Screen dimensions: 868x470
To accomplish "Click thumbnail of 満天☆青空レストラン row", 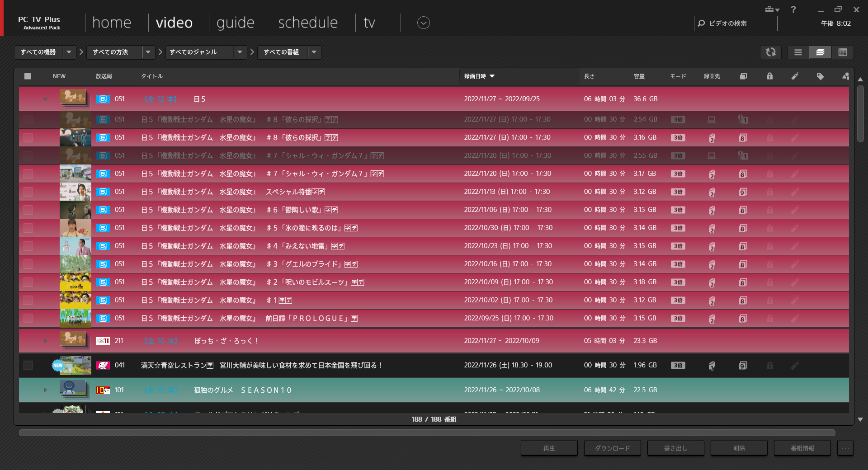I will pos(75,365).
